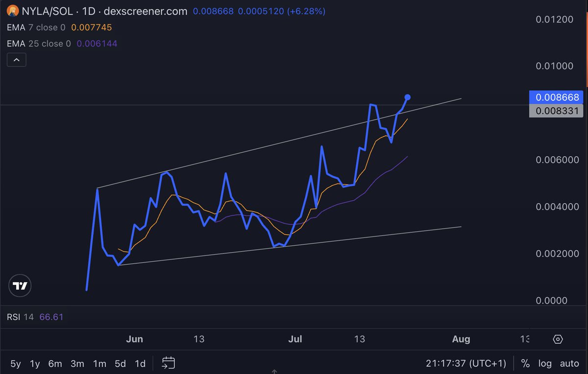Click the current price label 0.008668
Image resolution: width=588 pixels, height=374 pixels.
click(557, 97)
